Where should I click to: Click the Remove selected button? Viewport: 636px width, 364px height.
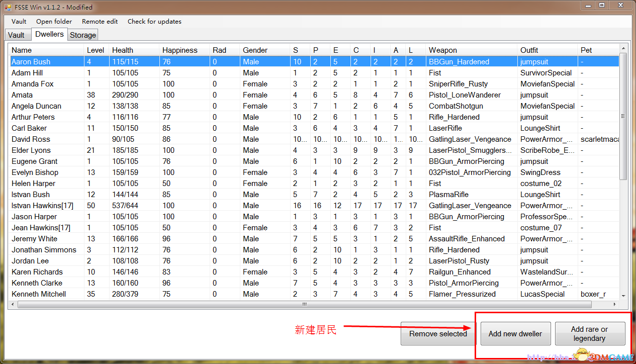437,334
